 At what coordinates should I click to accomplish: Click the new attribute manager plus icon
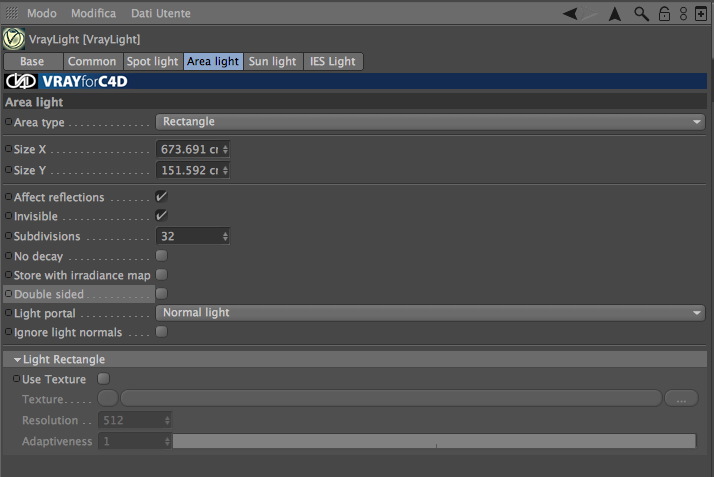click(701, 14)
